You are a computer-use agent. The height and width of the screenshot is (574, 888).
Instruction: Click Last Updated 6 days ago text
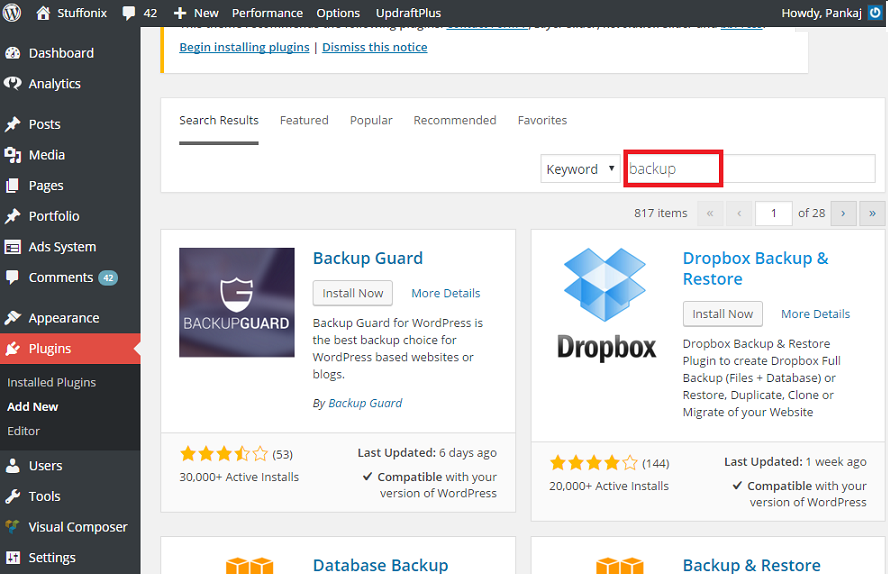point(427,453)
